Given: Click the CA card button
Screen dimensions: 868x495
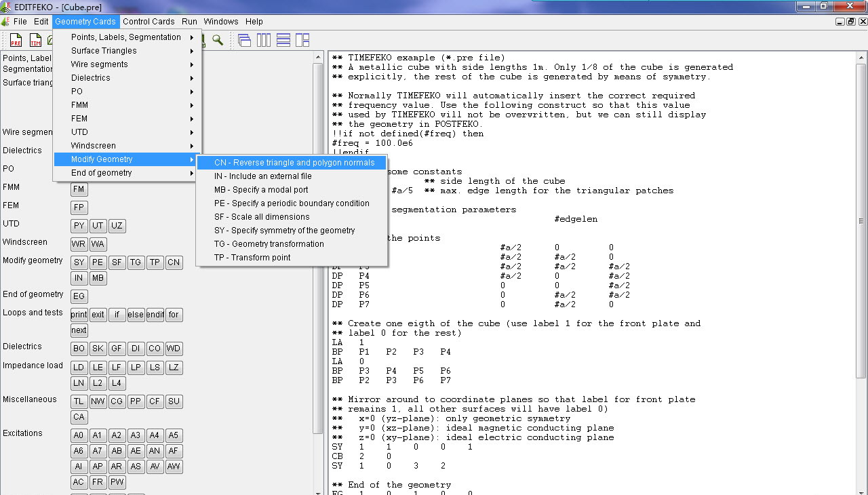Looking at the screenshot, I should point(79,417).
